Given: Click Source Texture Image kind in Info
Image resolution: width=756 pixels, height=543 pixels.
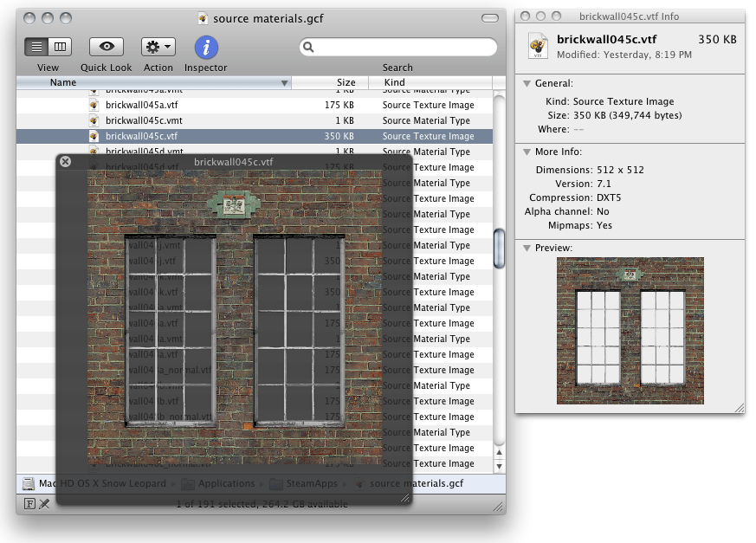Looking at the screenshot, I should tap(624, 101).
